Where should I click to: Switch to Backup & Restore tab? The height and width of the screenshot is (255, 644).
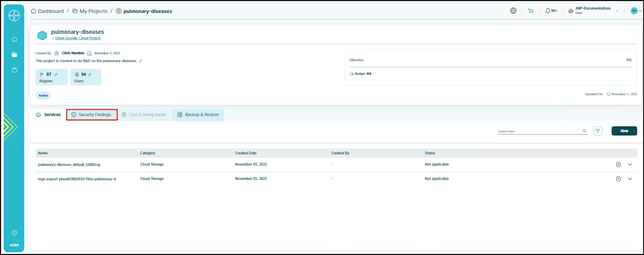(x=198, y=115)
